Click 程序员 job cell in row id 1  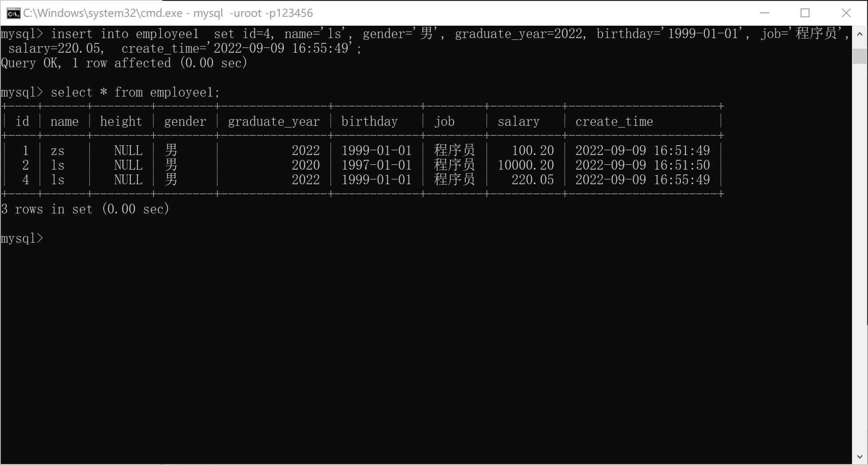pyautogui.click(x=454, y=151)
